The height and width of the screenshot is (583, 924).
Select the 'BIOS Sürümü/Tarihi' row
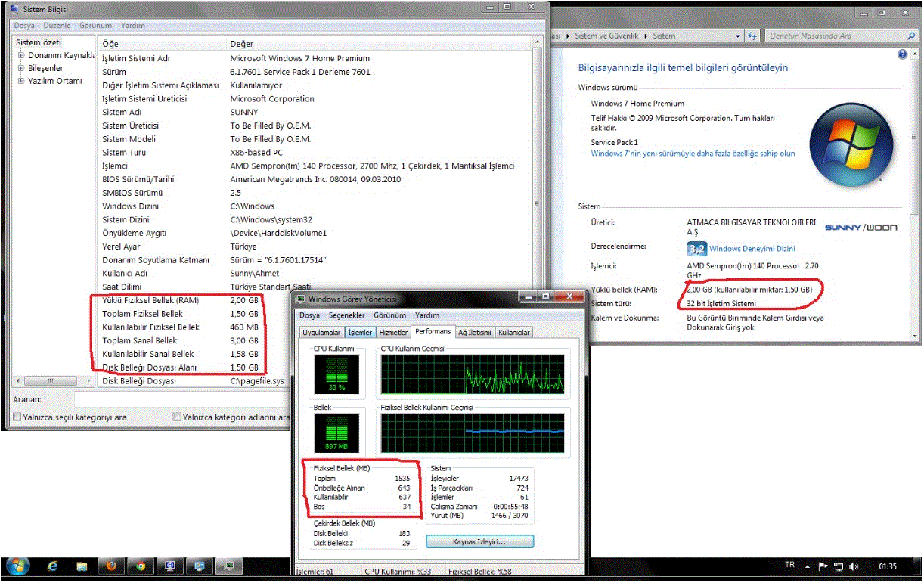pyautogui.click(x=315, y=179)
